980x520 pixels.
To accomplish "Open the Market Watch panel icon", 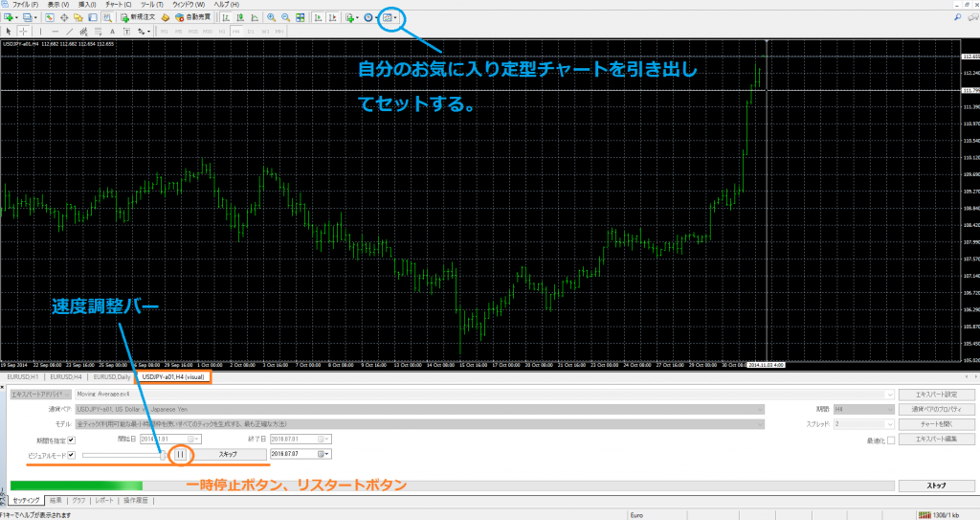I will 50,17.
